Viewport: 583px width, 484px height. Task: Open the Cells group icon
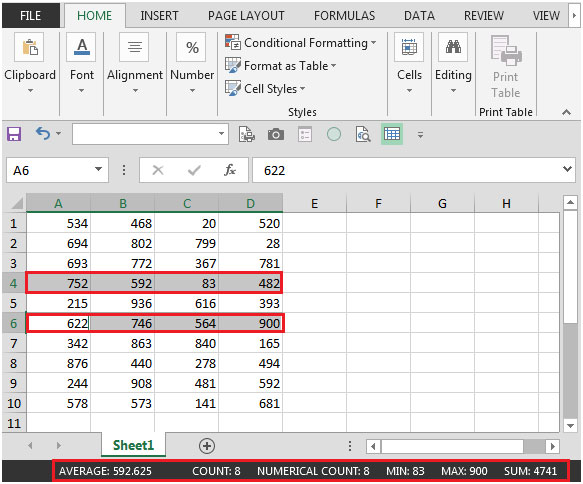pyautogui.click(x=409, y=47)
